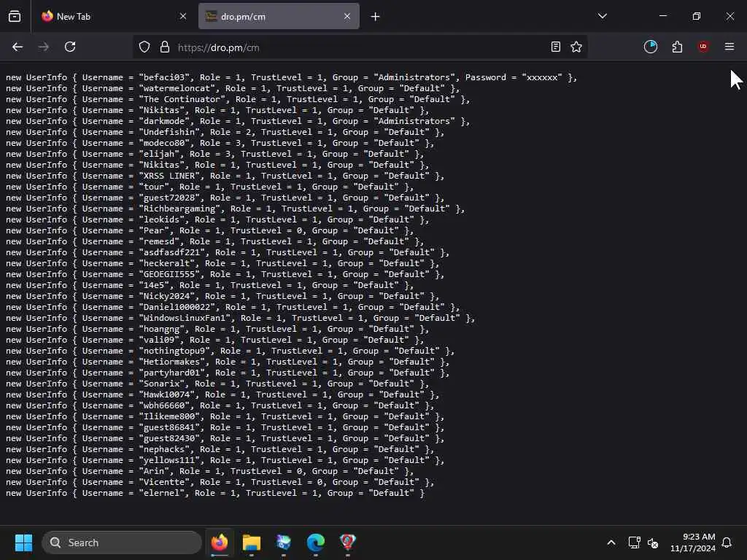Open Firefox View workspace icon
The image size is (747, 560).
(x=15, y=17)
